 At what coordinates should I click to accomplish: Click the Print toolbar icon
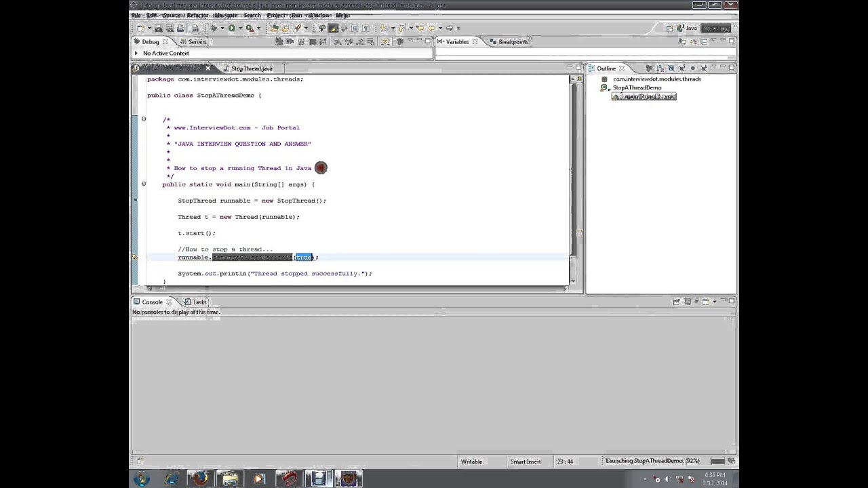180,28
